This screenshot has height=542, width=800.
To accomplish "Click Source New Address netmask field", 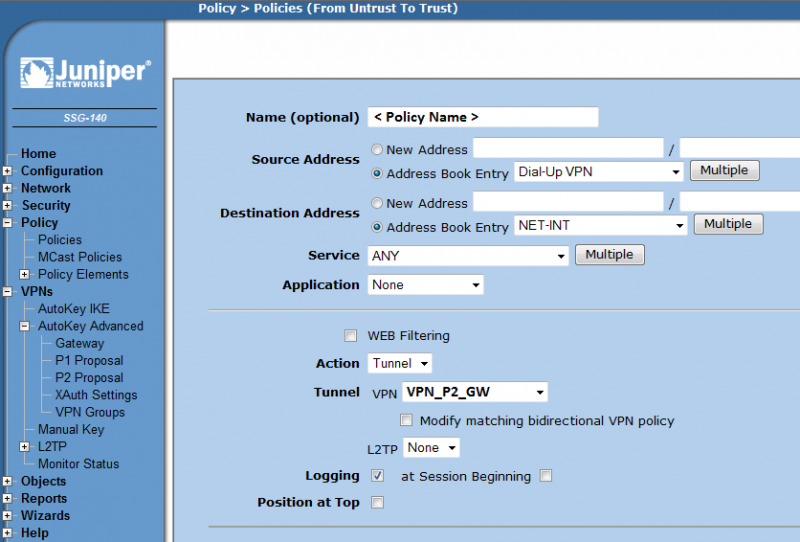I will pos(740,149).
